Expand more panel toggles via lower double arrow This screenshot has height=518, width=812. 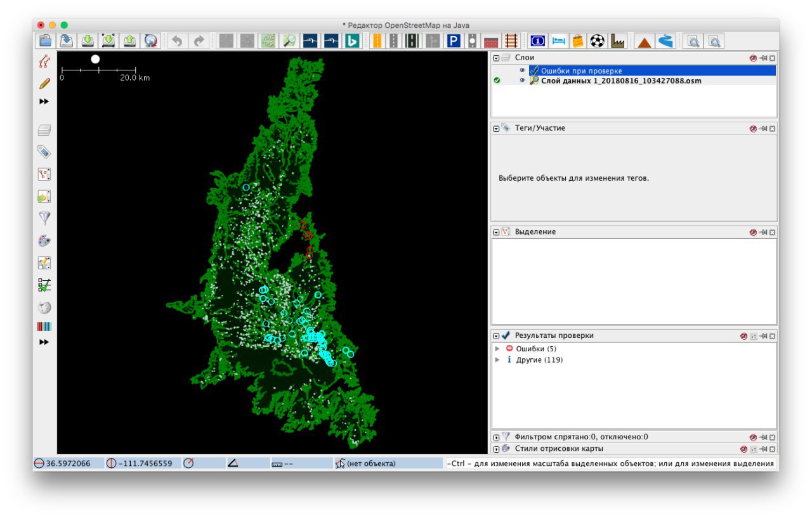44,342
